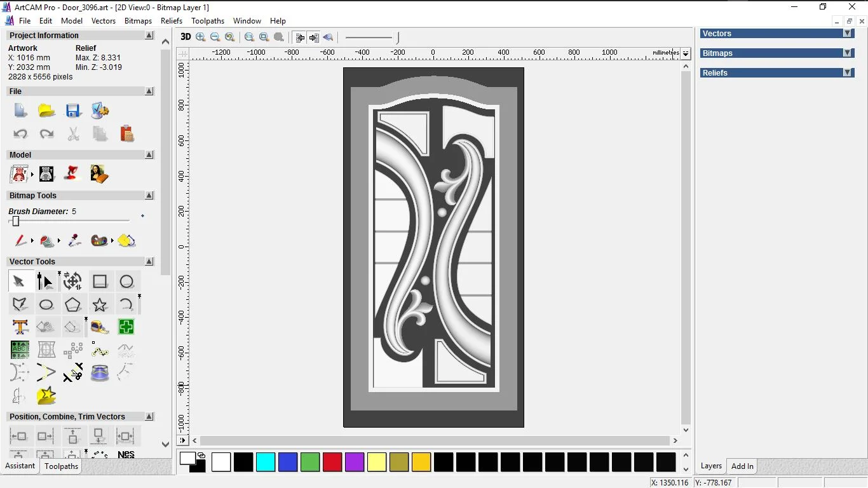
Task: Switch to the Toolpaths tab at bottom left
Action: coord(61,466)
